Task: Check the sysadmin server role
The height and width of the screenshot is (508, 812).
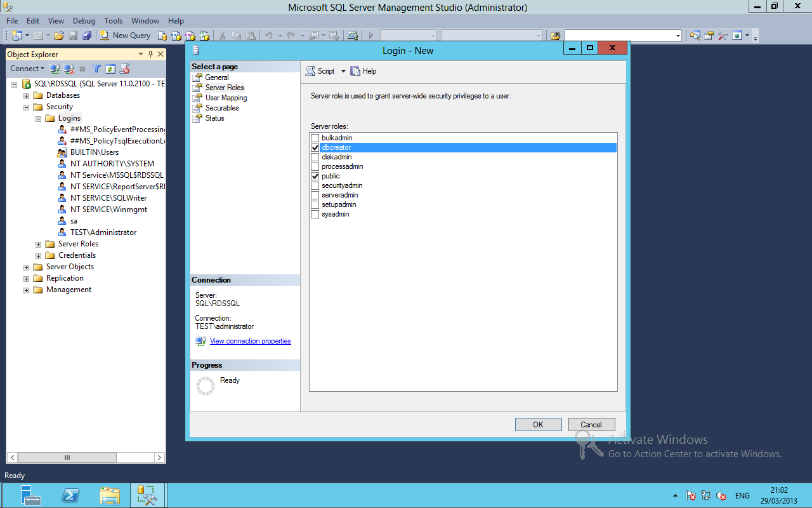Action: [x=315, y=214]
